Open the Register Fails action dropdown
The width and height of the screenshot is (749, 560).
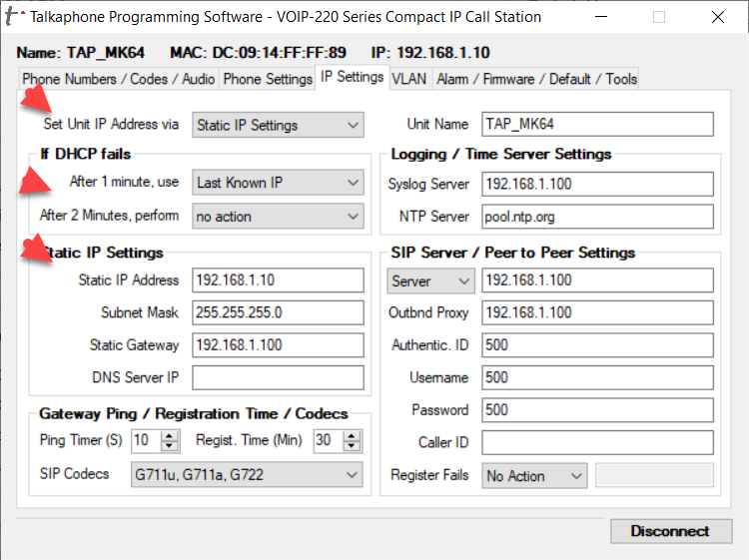pyautogui.click(x=534, y=476)
